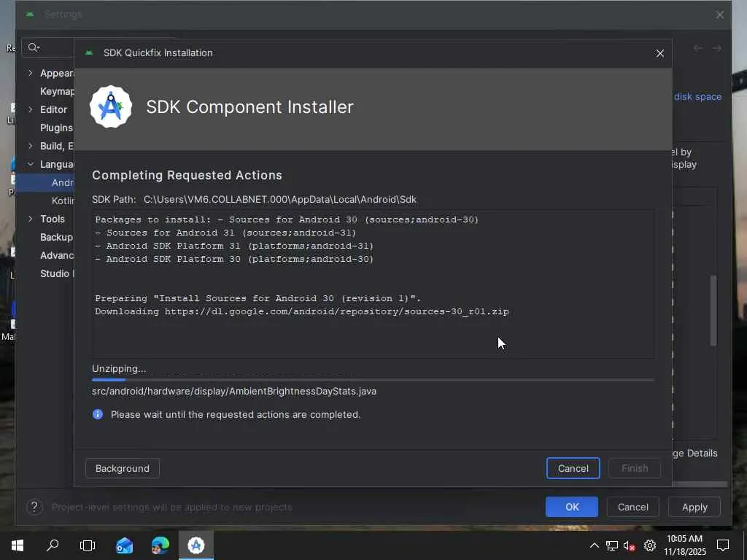This screenshot has width=747, height=560.
Task: Select Keymap in Settings tree
Action: coord(57,91)
